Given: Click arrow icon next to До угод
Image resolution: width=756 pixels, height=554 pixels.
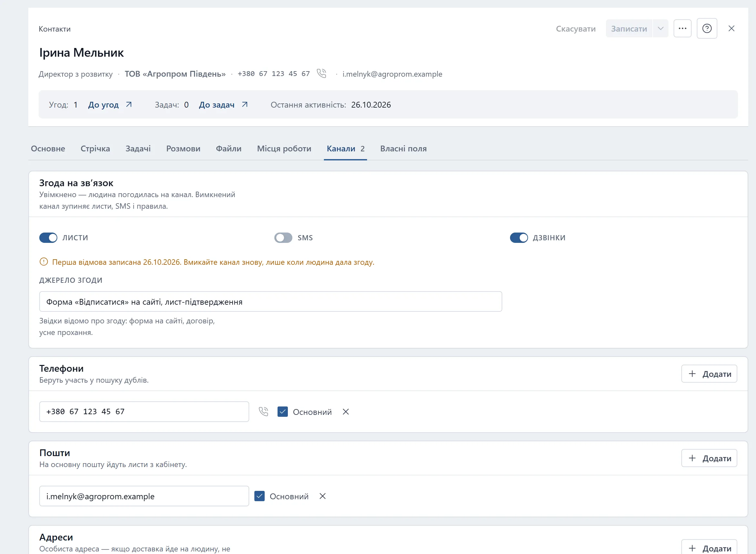Looking at the screenshot, I should coord(129,105).
